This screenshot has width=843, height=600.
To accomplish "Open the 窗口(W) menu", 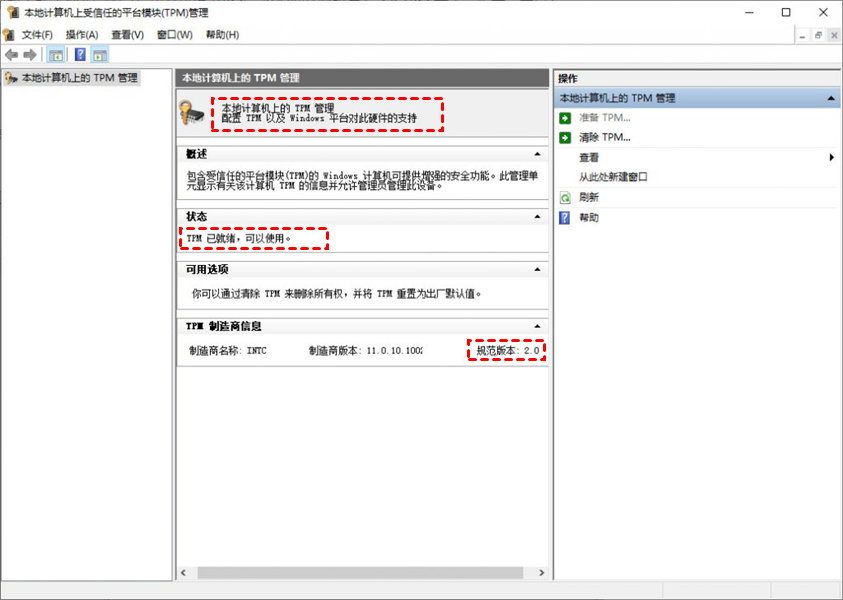I will tap(175, 35).
